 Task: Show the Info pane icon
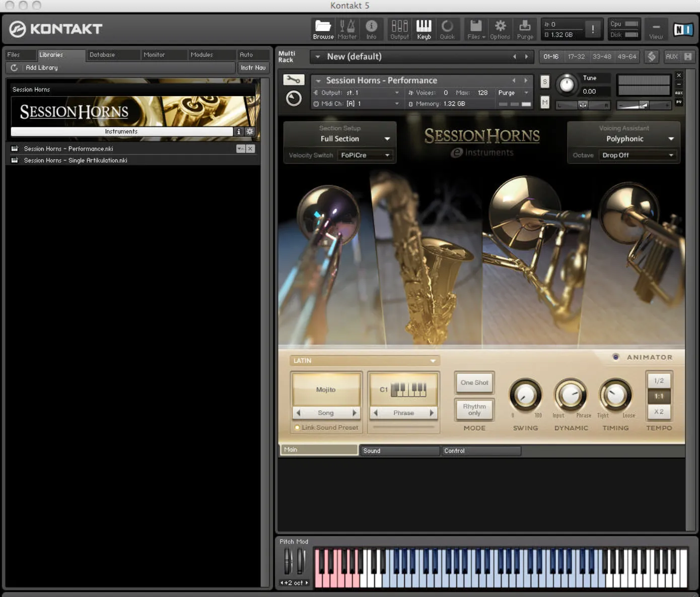tap(371, 29)
